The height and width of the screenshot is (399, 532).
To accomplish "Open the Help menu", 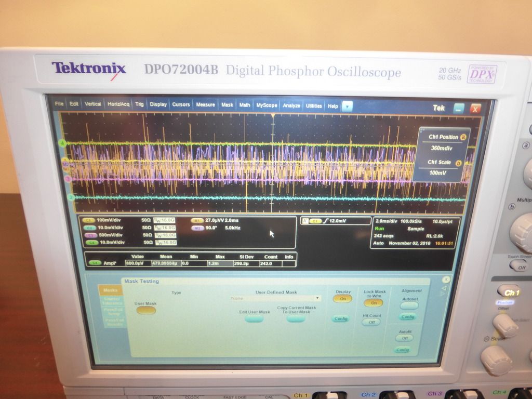I will click(333, 106).
